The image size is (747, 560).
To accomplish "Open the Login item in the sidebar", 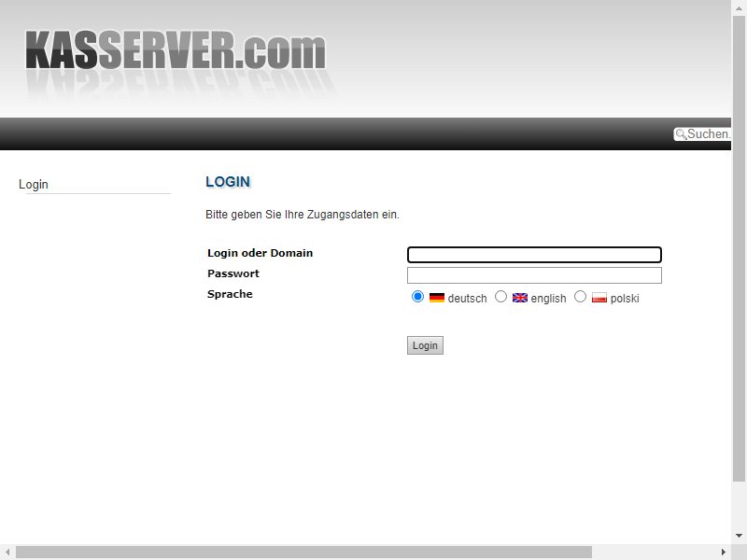I will tap(34, 184).
